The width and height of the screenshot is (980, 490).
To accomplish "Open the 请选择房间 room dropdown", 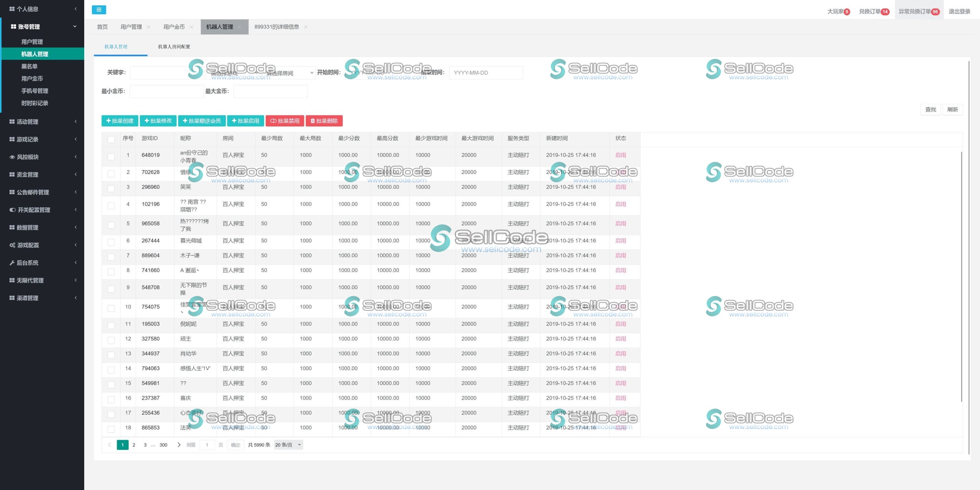I will (x=290, y=73).
